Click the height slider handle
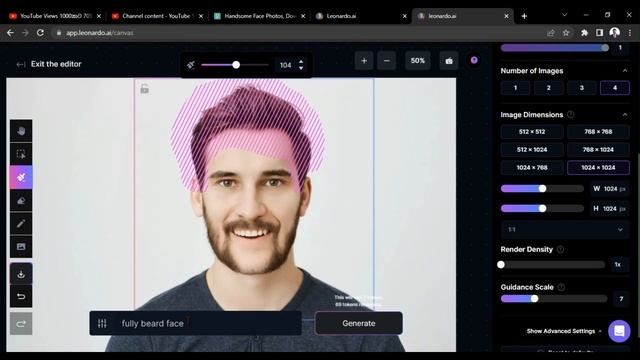 click(x=542, y=209)
